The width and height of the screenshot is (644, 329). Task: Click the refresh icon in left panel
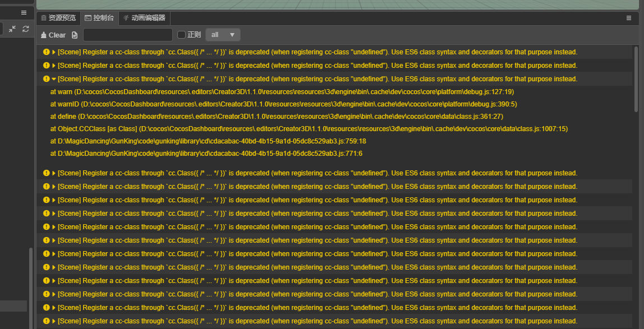pyautogui.click(x=26, y=29)
